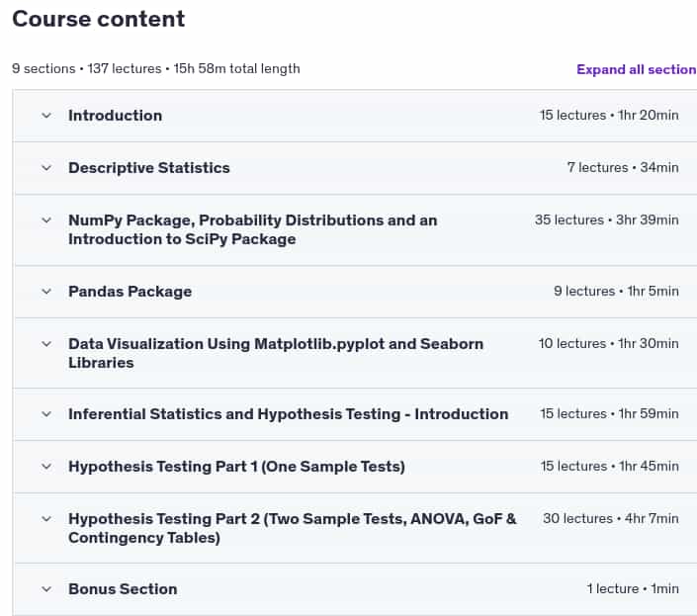Open the NumPy Package, Probability Distributions title

coord(252,229)
